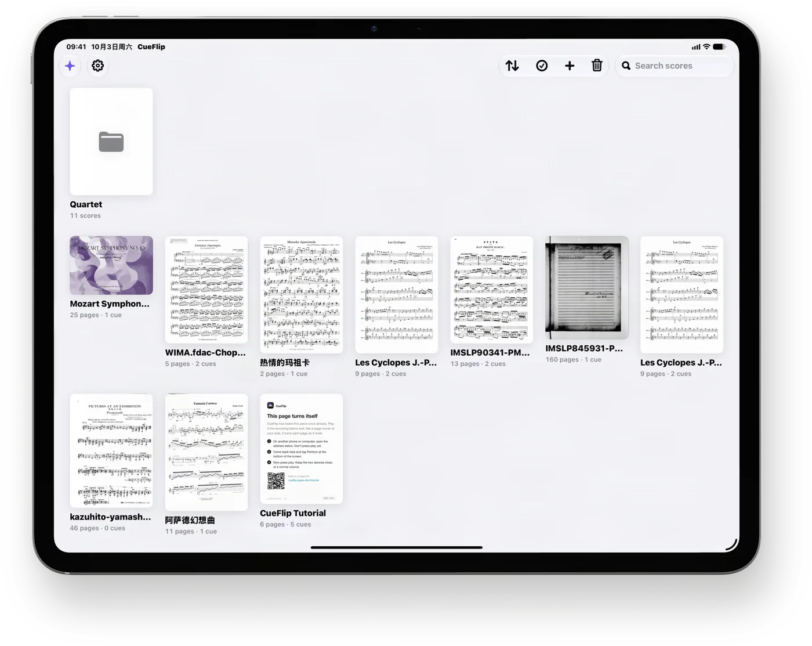Open the CueFlip Tutorial thumbnail
This screenshot has height=646, width=812.
click(302, 449)
